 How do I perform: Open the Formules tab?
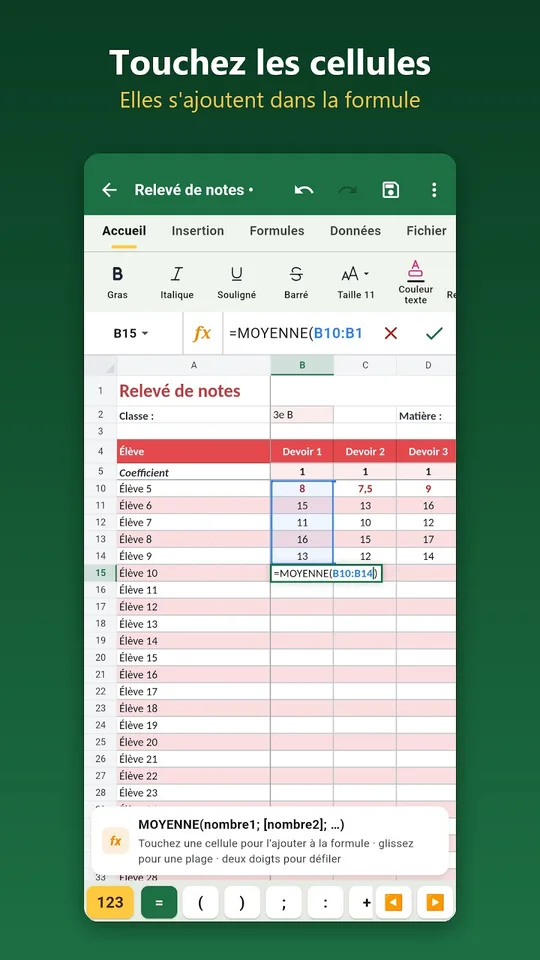point(277,231)
